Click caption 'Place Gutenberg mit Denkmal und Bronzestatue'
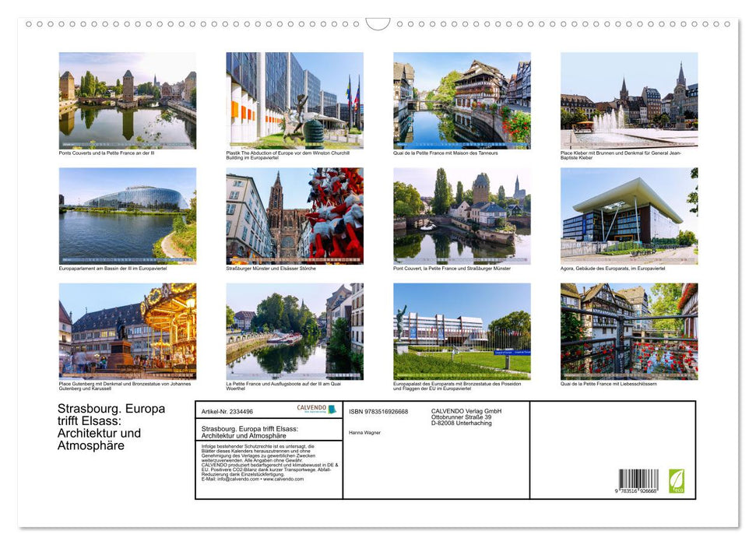This screenshot has width=756, height=545. click(125, 386)
